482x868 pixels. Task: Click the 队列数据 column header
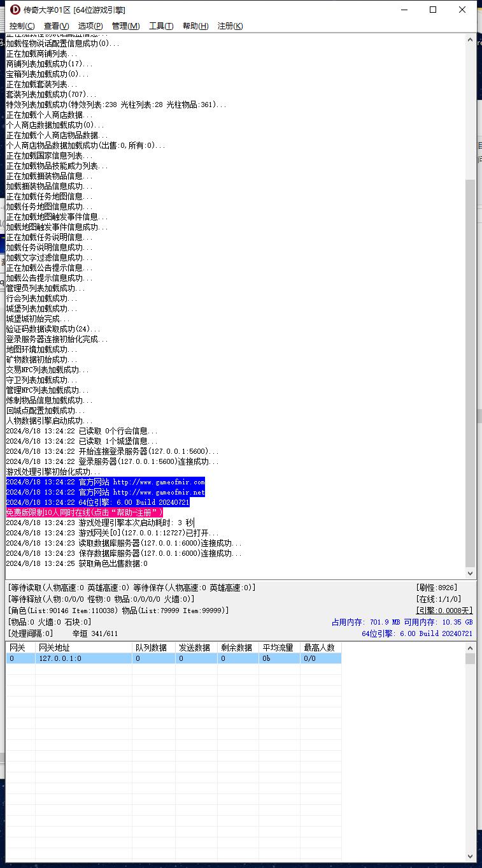pyautogui.click(x=153, y=647)
